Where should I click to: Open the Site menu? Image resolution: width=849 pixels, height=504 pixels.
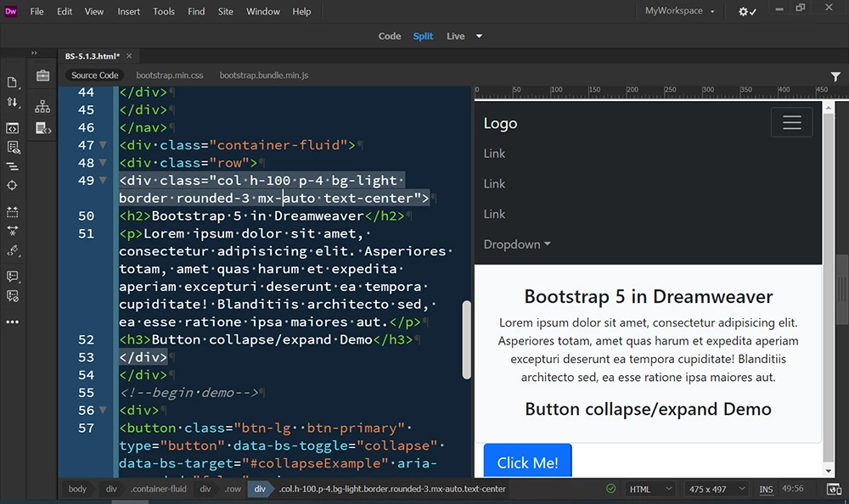pos(225,11)
